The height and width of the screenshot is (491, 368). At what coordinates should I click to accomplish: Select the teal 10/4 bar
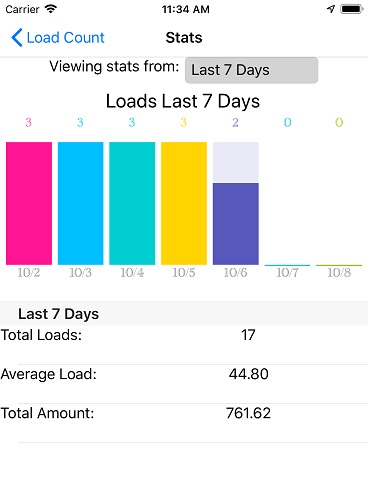click(x=132, y=203)
